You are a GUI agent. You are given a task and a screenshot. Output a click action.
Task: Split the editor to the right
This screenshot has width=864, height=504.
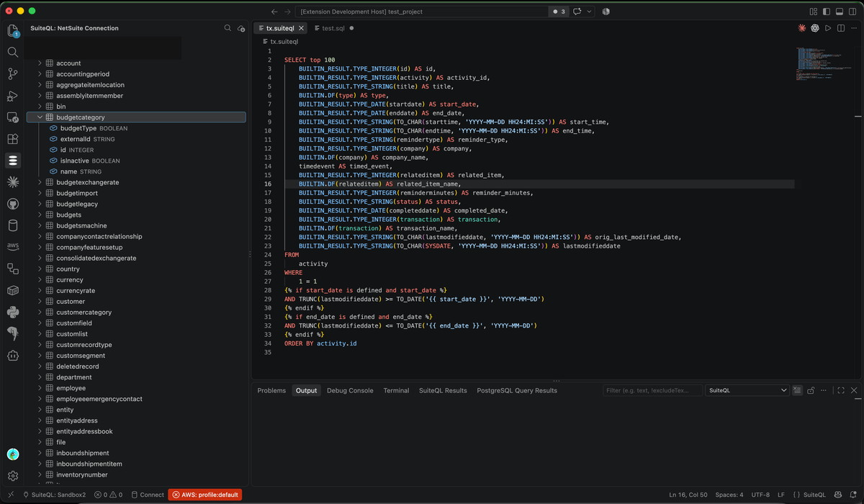(x=841, y=28)
